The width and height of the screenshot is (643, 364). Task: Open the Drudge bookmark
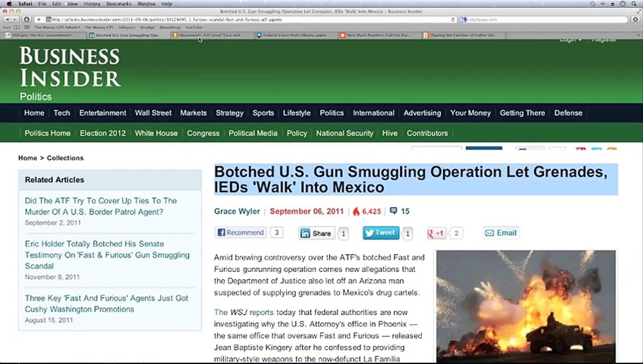tap(148, 27)
